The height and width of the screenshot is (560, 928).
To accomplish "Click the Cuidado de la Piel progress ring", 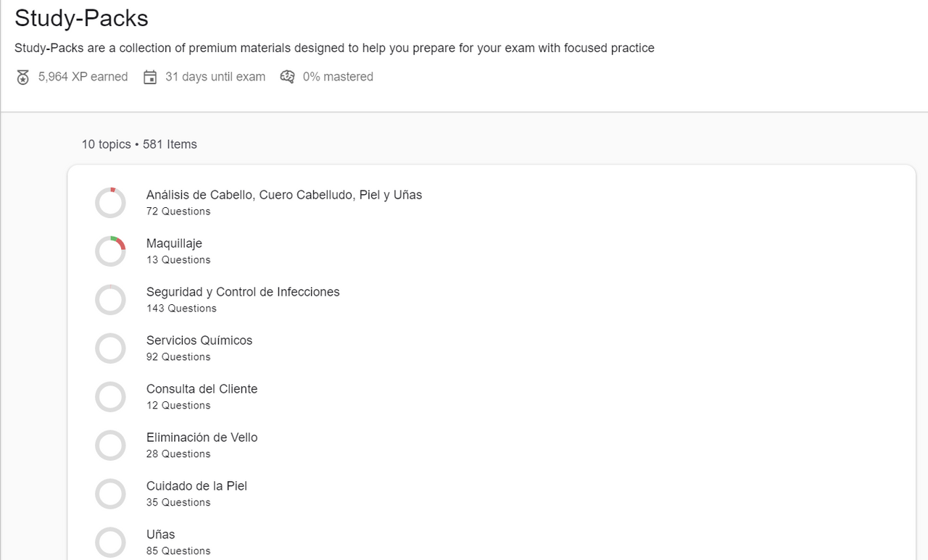I will 111,494.
